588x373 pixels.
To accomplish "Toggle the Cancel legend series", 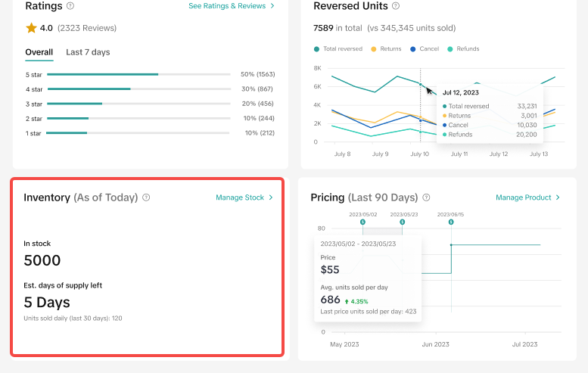I will tap(426, 48).
